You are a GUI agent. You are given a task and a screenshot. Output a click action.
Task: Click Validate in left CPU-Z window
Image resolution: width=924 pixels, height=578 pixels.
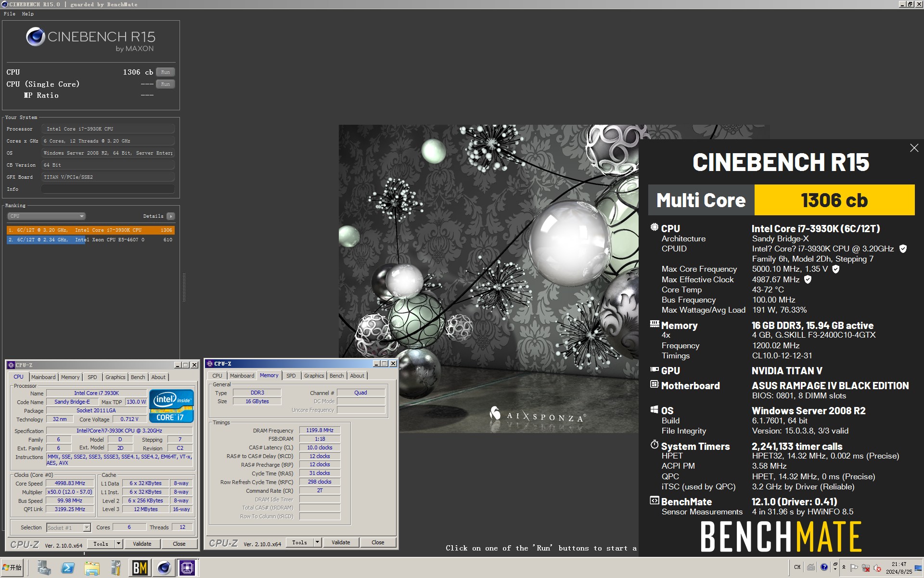[142, 544]
